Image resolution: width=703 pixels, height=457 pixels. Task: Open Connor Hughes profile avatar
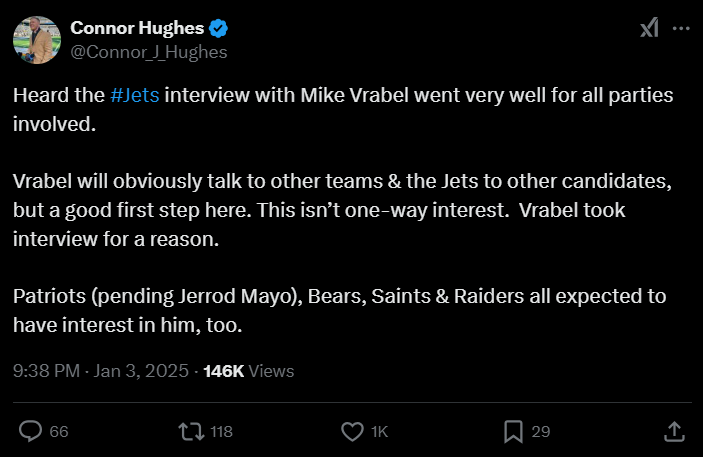(x=38, y=39)
